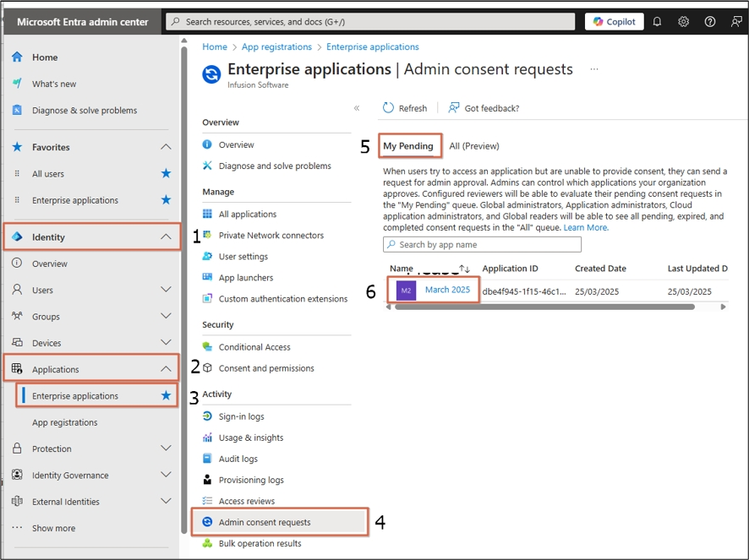Image resolution: width=749 pixels, height=560 pixels.
Task: Open Provisioning logs
Action: [251, 481]
